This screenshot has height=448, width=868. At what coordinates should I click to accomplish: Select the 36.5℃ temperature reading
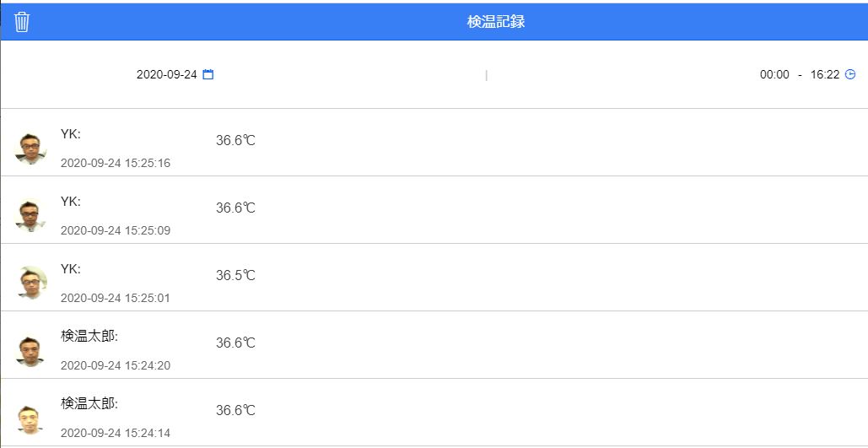(x=236, y=275)
